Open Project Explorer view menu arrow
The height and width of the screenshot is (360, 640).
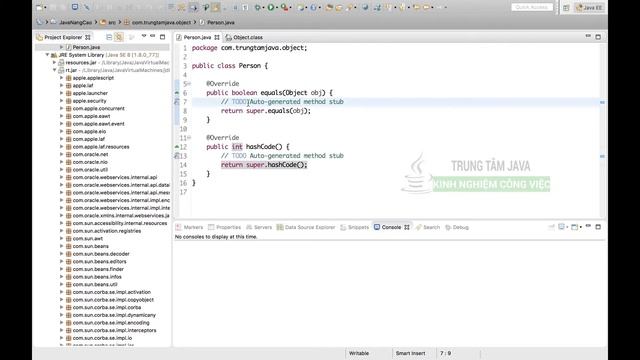[x=144, y=37]
